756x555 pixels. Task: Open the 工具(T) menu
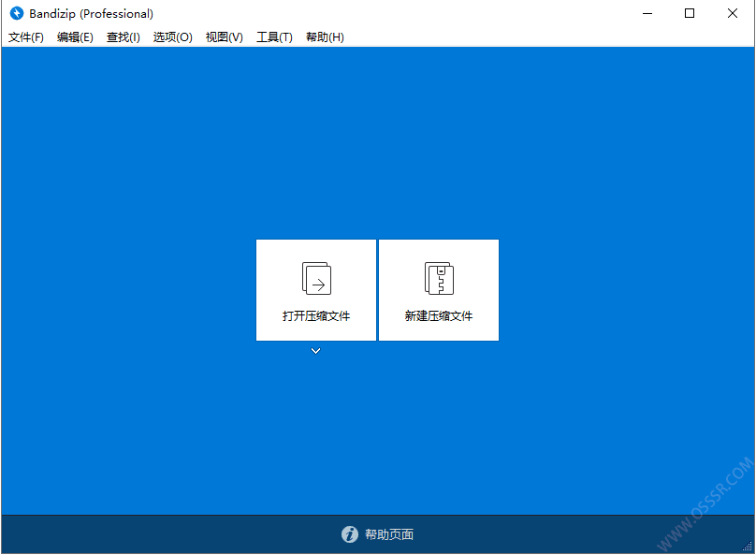274,37
